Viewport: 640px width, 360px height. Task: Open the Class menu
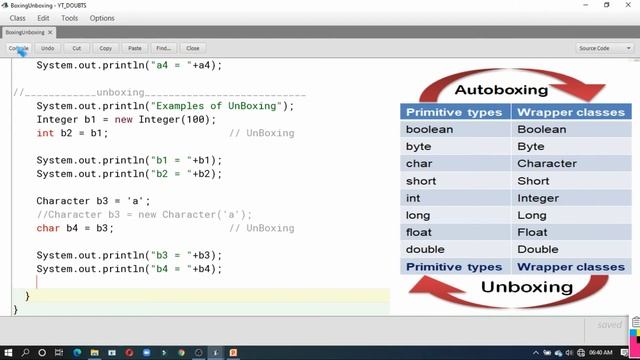[x=18, y=18]
